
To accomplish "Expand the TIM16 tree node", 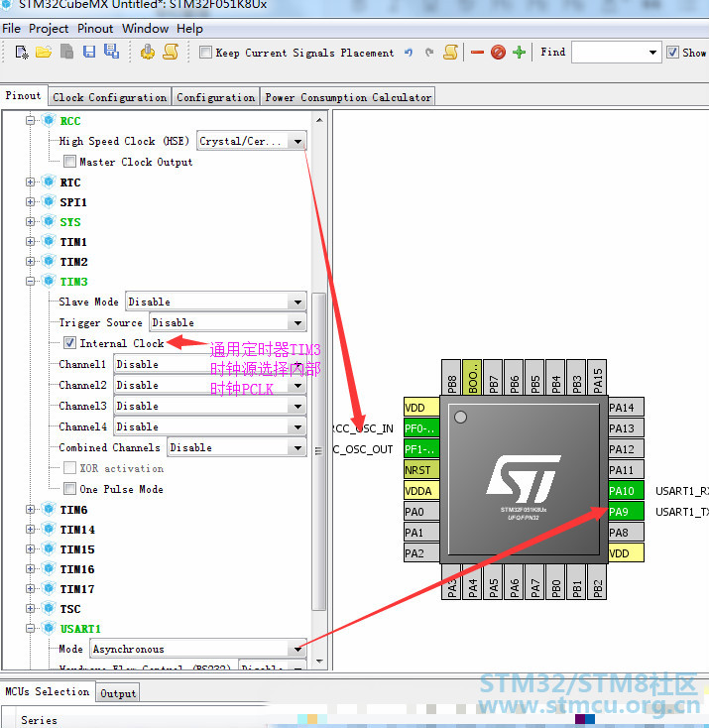I will click(30, 568).
